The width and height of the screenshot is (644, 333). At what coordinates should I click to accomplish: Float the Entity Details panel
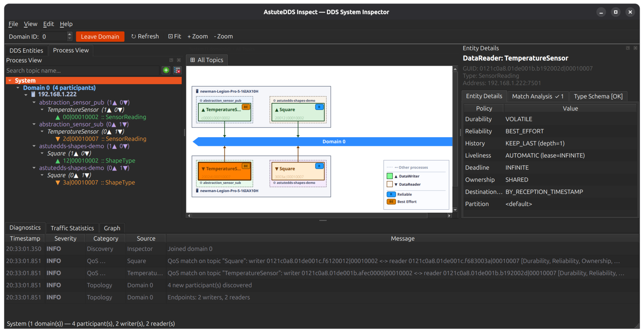coord(628,48)
